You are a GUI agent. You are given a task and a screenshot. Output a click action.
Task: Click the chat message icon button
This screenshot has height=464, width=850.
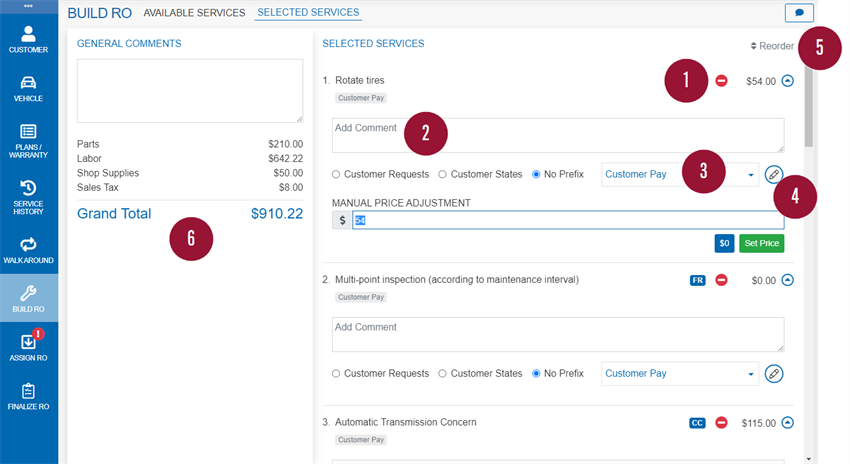[799, 12]
